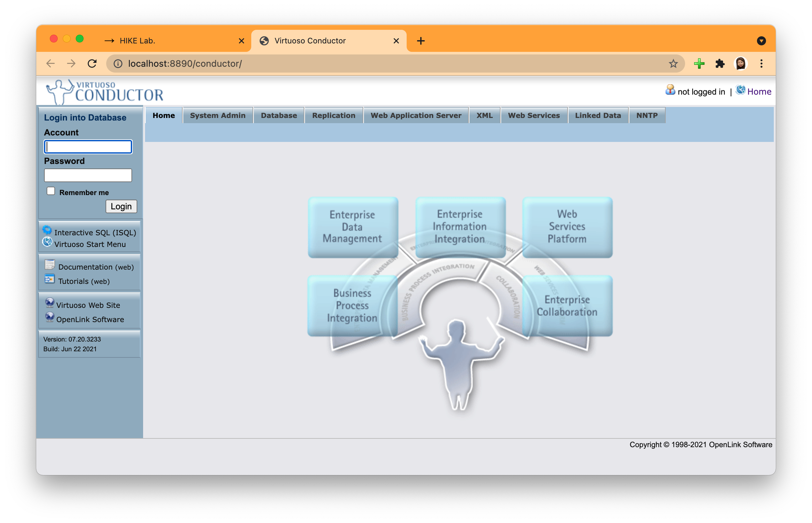
Task: Select the Virtuoso Conductor browser tab
Action: tap(329, 41)
